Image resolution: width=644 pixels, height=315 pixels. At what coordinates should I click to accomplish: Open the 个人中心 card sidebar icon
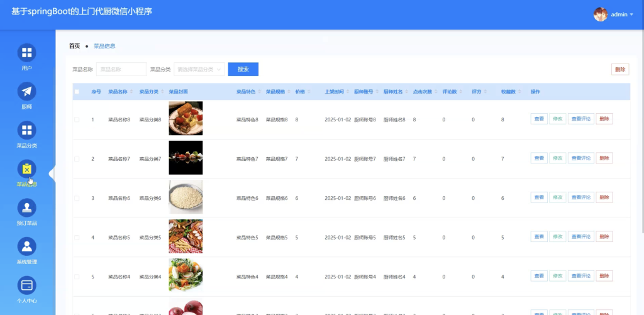tap(26, 285)
